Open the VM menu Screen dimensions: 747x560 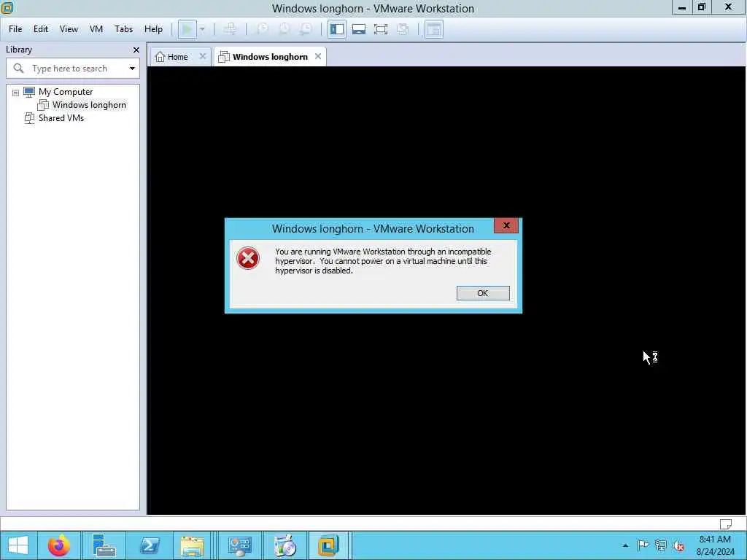[x=96, y=29]
